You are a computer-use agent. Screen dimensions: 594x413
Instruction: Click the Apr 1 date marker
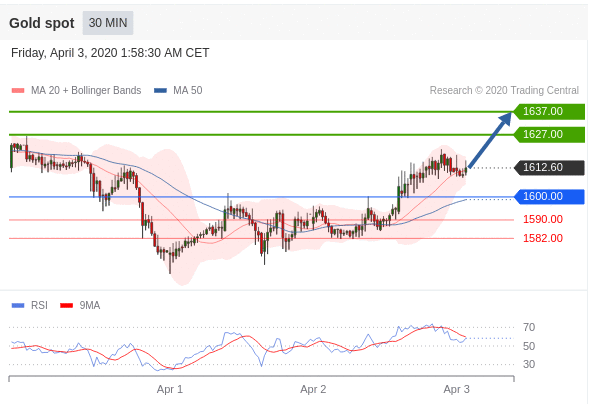pyautogui.click(x=170, y=390)
